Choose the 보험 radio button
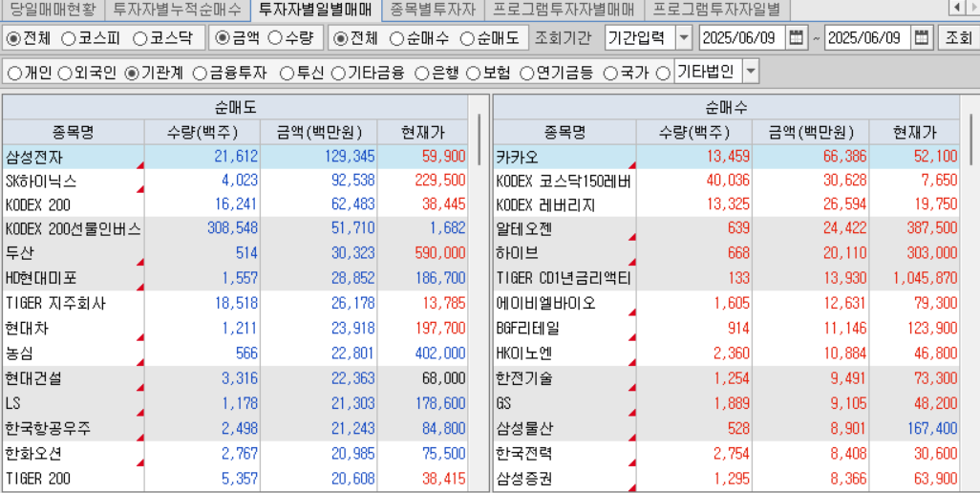Image resolution: width=980 pixels, height=493 pixels. 474,74
